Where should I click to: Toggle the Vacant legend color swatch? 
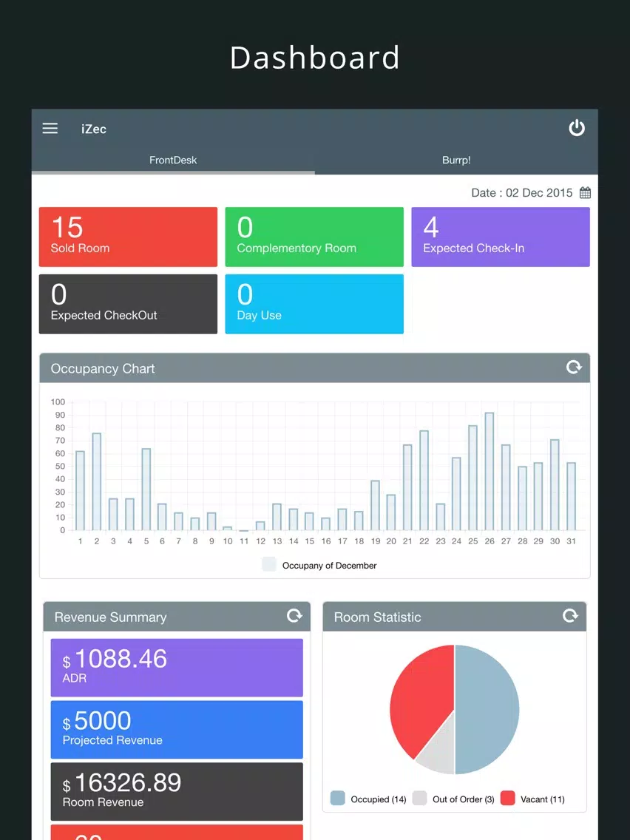(508, 799)
